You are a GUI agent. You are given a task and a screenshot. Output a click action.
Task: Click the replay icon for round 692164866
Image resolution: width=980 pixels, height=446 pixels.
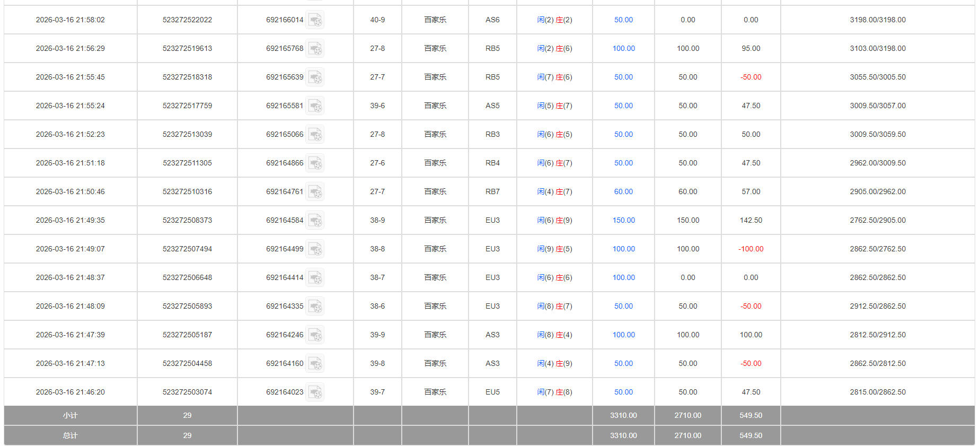[315, 163]
